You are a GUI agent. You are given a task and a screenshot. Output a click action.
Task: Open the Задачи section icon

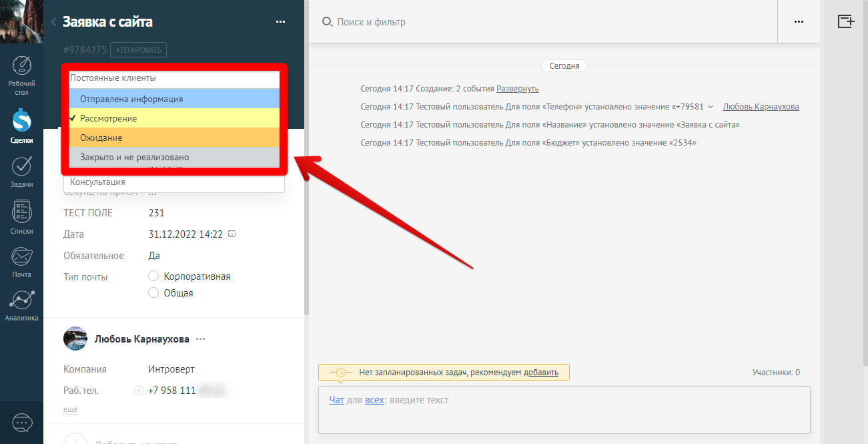tap(22, 166)
